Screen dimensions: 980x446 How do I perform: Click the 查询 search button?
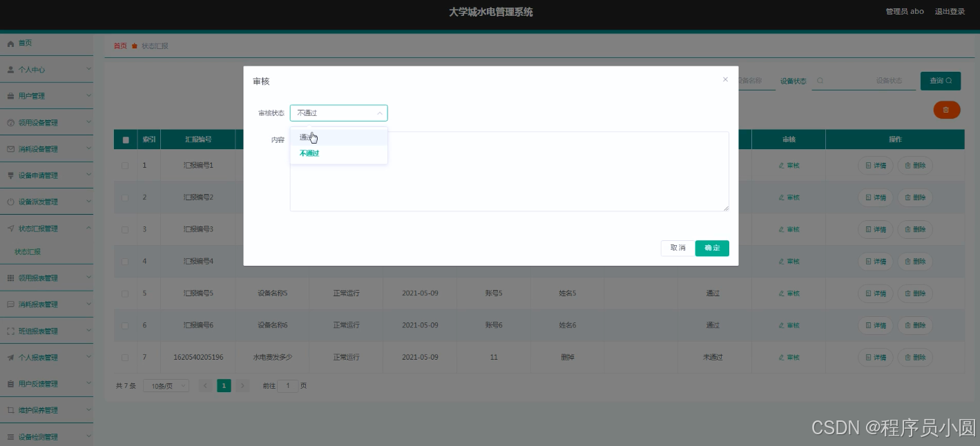click(941, 81)
